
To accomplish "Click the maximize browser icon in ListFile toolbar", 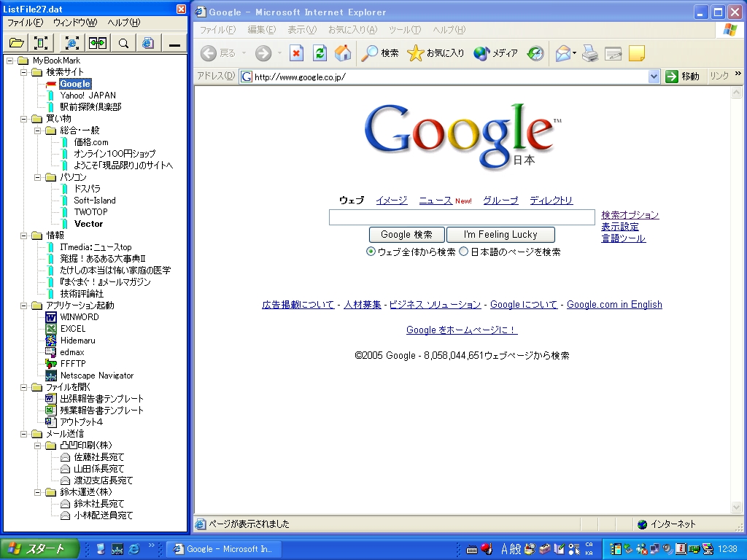I will (72, 43).
